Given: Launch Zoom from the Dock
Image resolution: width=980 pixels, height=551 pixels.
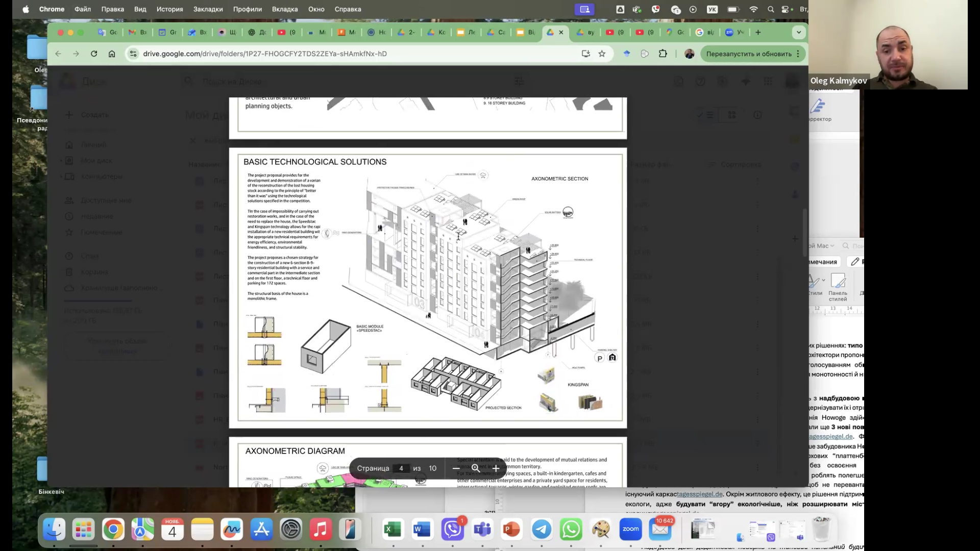Looking at the screenshot, I should tap(630, 530).
